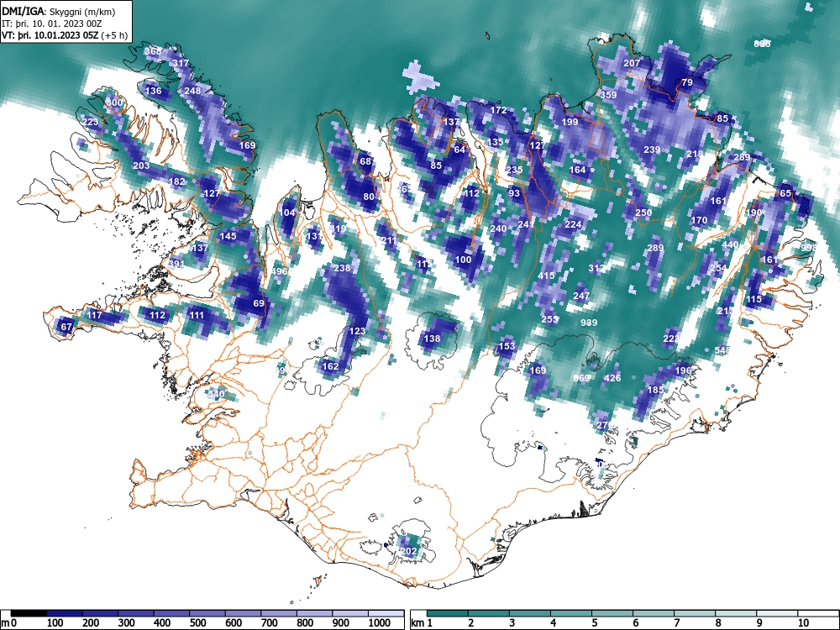Viewport: 840px width, 630px height.
Task: Click the 'DMI/IGA: Skyggni (m/km)' title text
Action: point(59,11)
